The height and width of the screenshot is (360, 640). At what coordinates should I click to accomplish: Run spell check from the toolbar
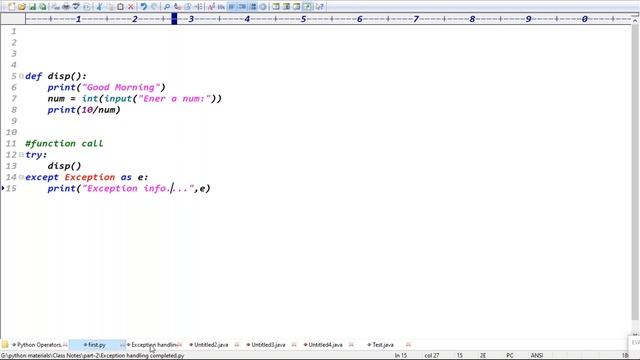point(76,7)
